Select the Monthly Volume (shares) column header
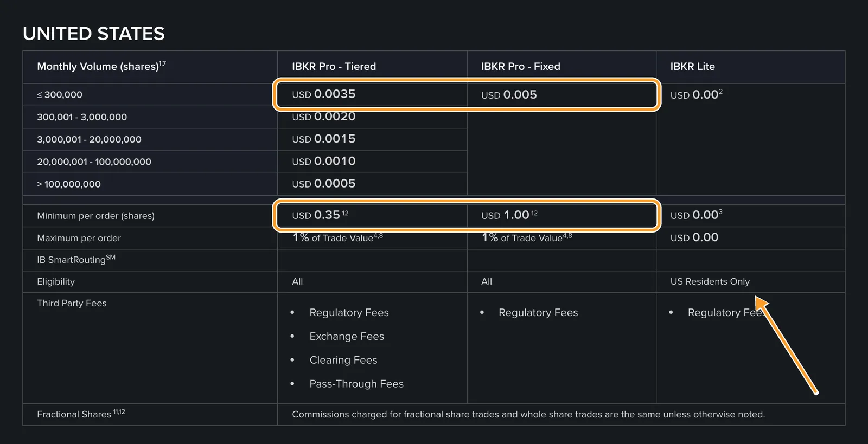The image size is (868, 444). (x=101, y=66)
